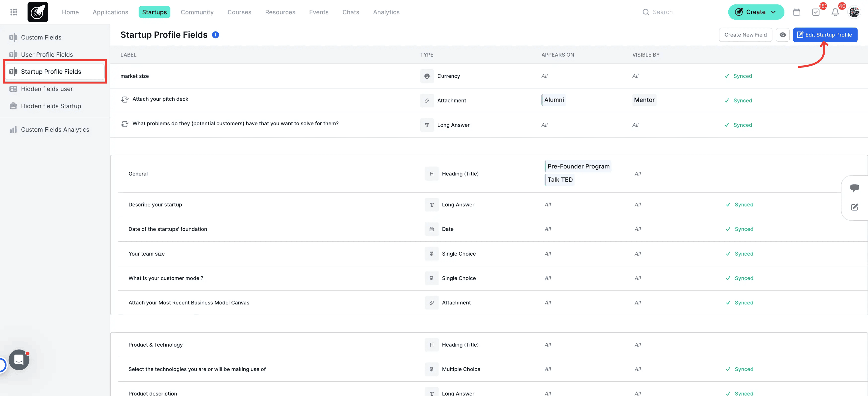The image size is (868, 396).
Task: Click the Custom Fields Analytics bar chart icon
Action: coord(13,130)
